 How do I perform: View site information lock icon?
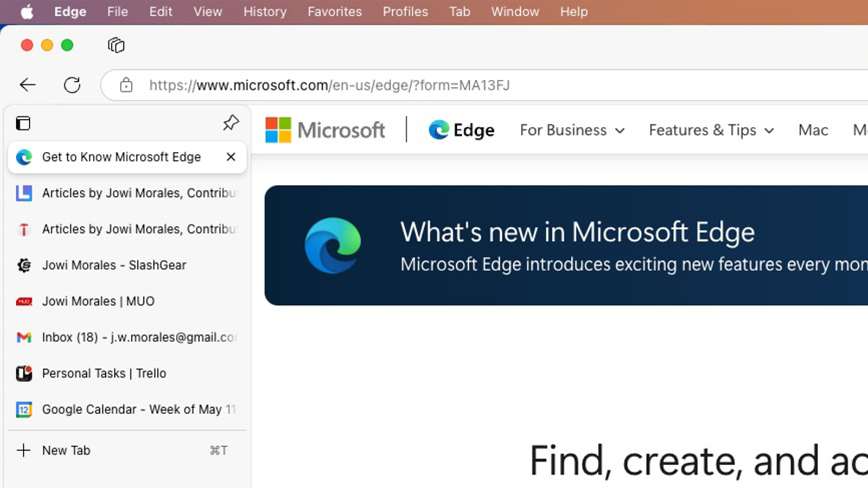pyautogui.click(x=126, y=85)
